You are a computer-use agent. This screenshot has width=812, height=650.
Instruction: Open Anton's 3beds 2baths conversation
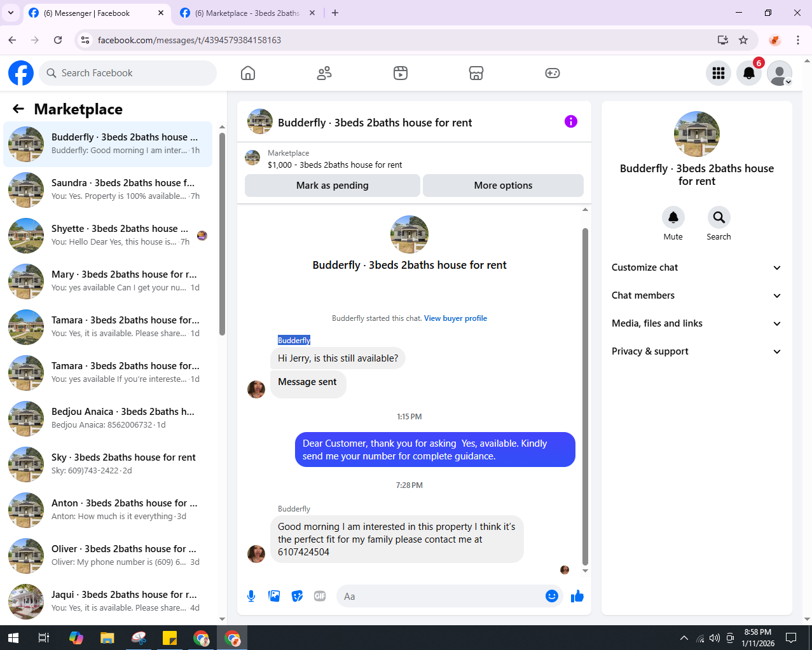tap(108, 510)
